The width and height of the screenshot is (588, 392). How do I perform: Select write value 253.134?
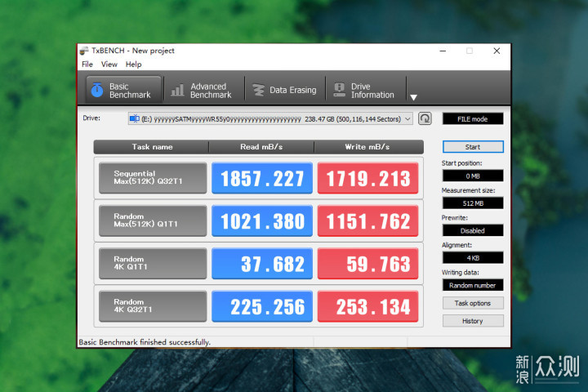367,306
